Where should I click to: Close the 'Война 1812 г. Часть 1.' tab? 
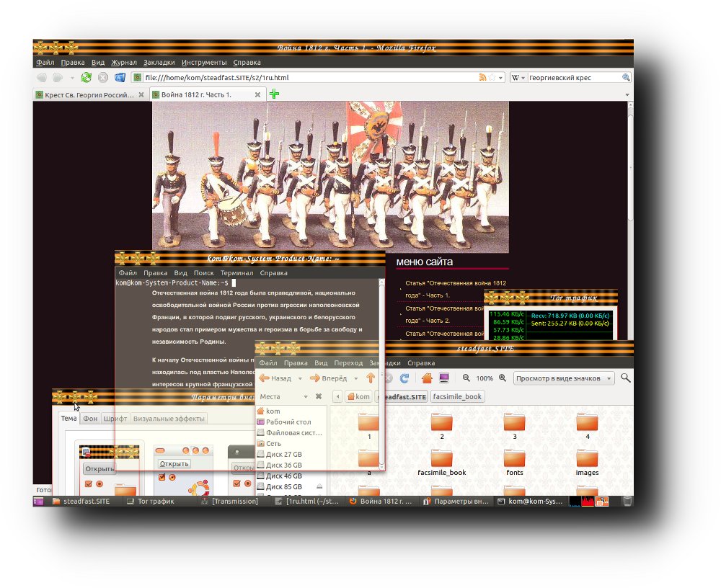[x=257, y=94]
